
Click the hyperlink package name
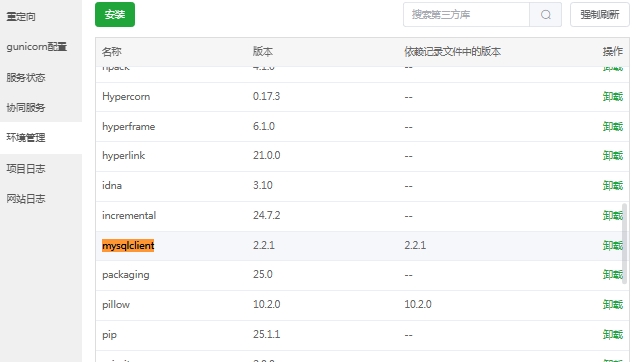point(123,156)
